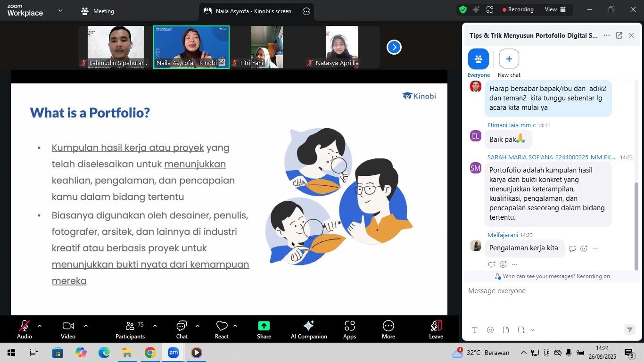The image size is (644, 362).
Task: Click the attach file icon in chat
Action: point(505,330)
